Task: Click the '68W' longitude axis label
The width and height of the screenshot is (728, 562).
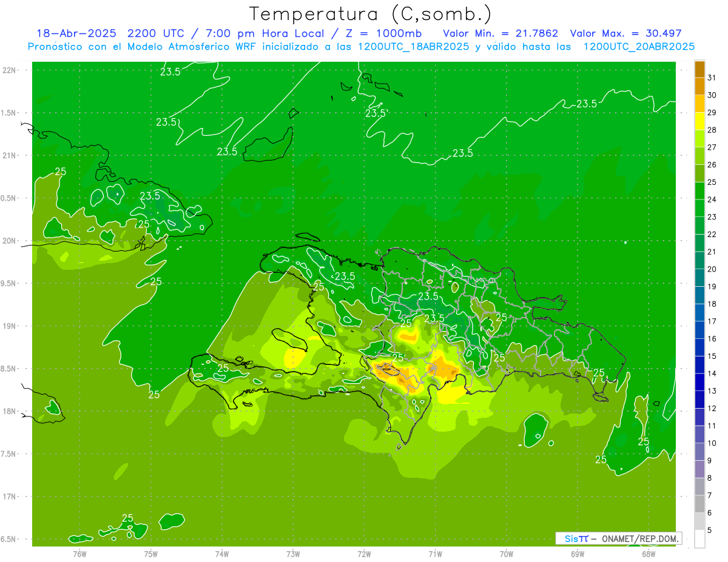Action: (x=649, y=554)
